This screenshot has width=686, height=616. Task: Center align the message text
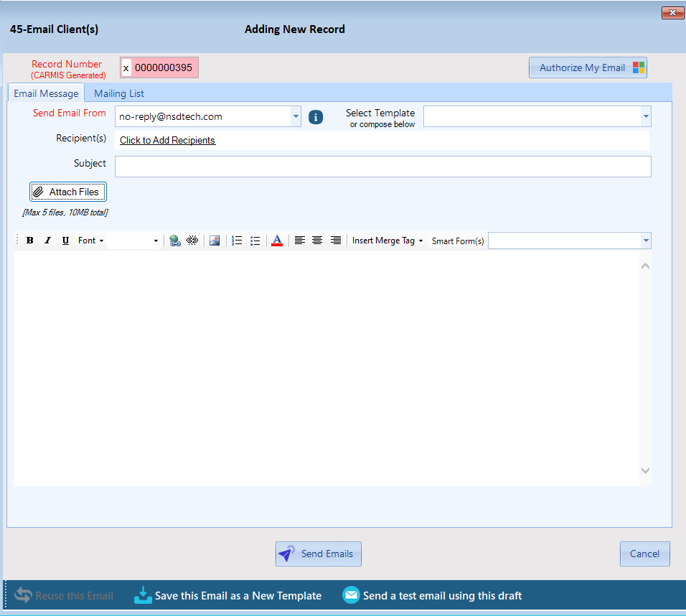pos(317,241)
